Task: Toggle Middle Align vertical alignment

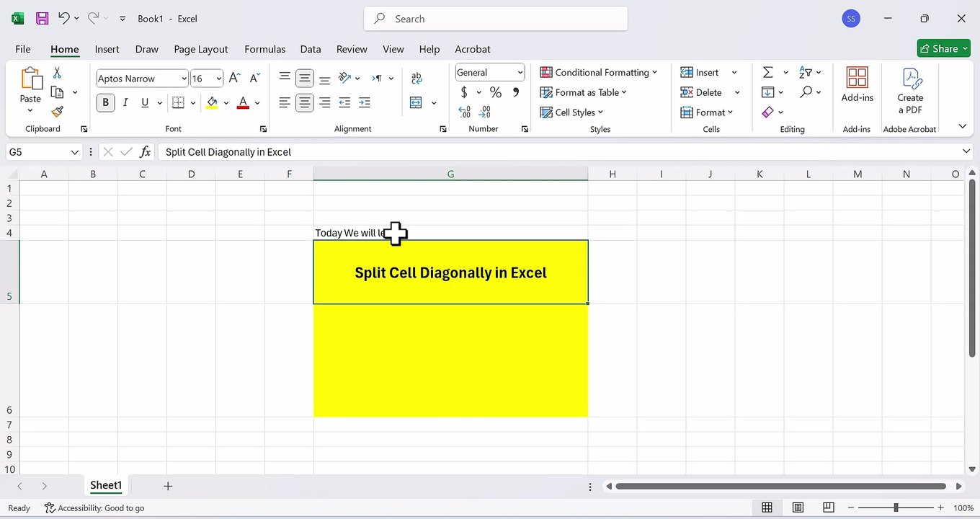Action: pyautogui.click(x=305, y=78)
